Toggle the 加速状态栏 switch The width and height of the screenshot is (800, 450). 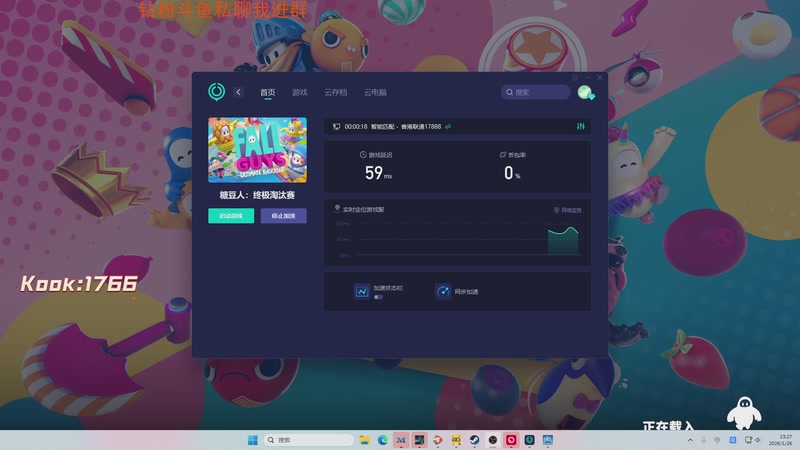378,297
